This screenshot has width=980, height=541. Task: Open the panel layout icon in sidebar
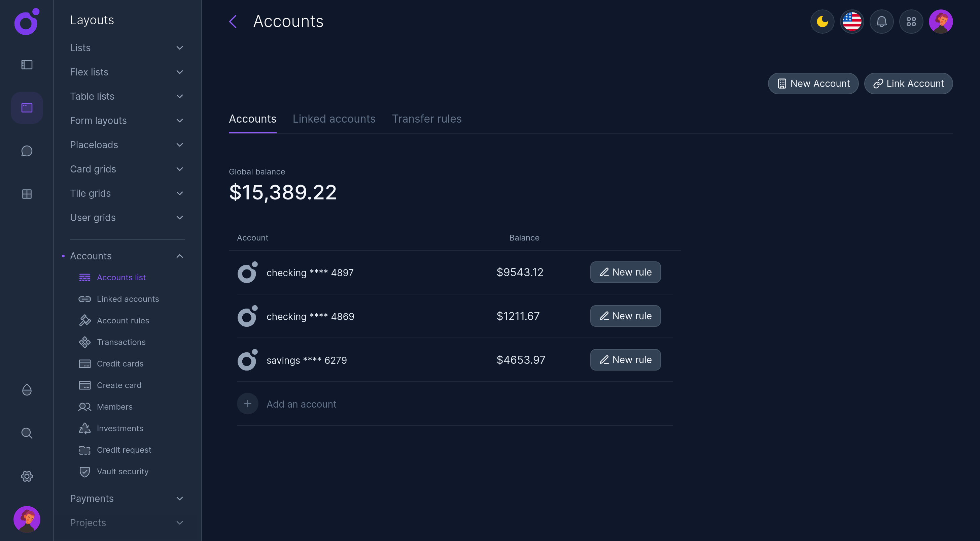pos(27,65)
